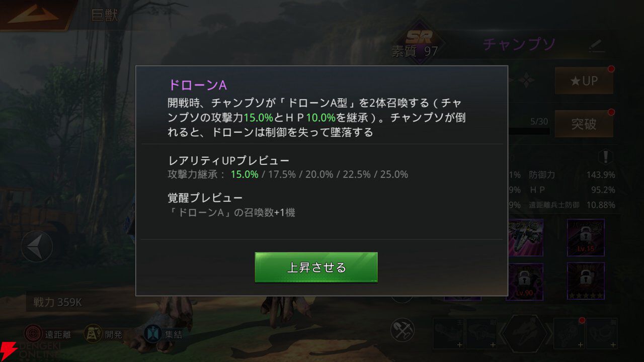Tap the locked Lv.15 skill slot
This screenshot has height=362, width=644.
pyautogui.click(x=586, y=238)
